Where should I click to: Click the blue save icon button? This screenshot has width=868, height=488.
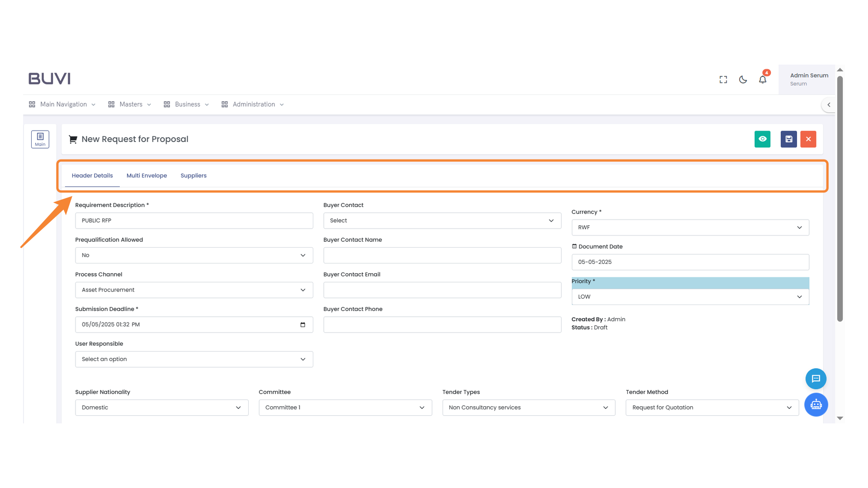coord(788,139)
